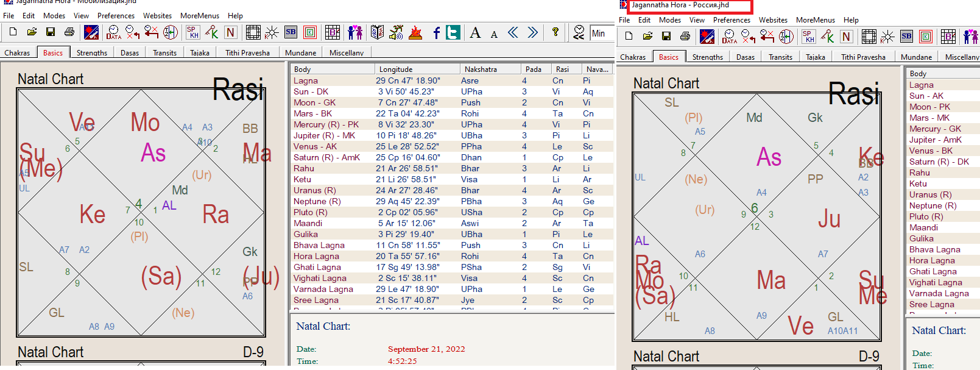Screen dimensions: 980x370
Task: Open Websites menu in right window
Action: point(773,20)
